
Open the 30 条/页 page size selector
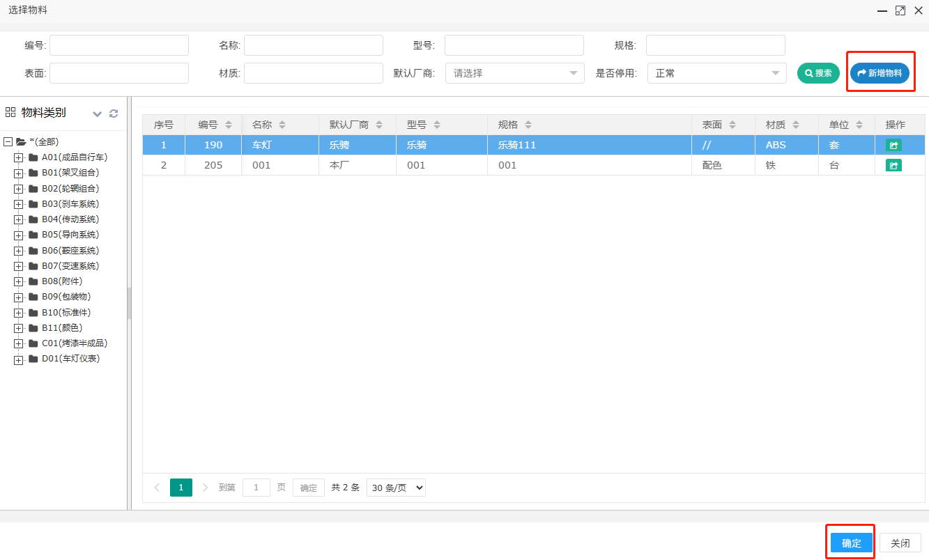(x=396, y=488)
